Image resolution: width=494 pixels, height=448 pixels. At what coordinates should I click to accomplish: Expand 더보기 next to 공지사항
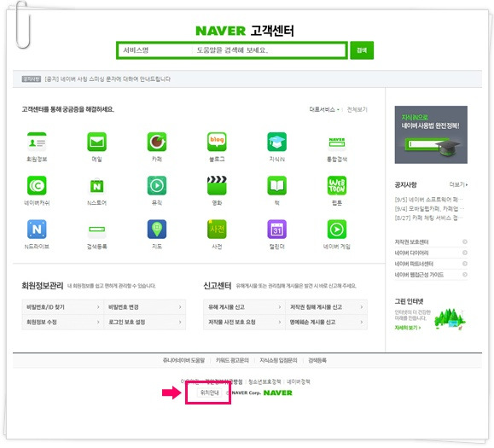tap(458, 184)
